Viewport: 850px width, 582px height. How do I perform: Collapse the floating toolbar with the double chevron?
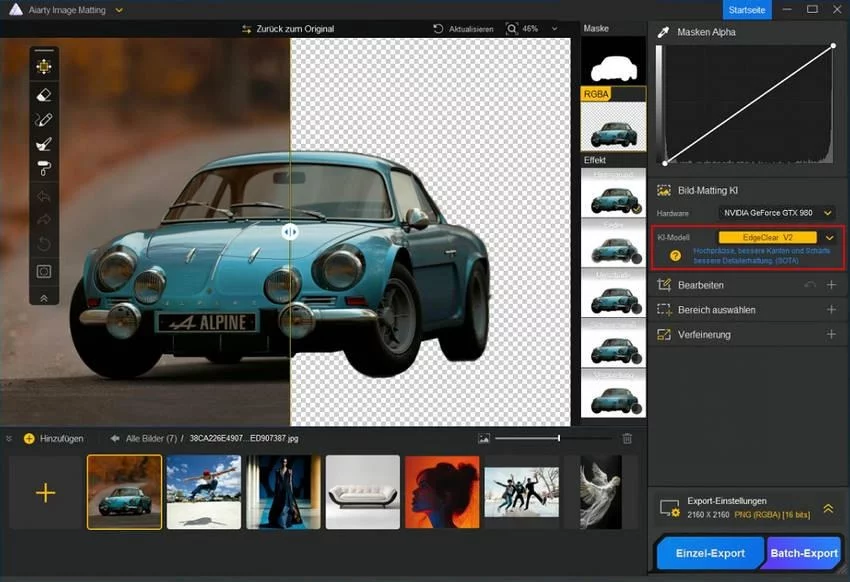pyautogui.click(x=44, y=297)
